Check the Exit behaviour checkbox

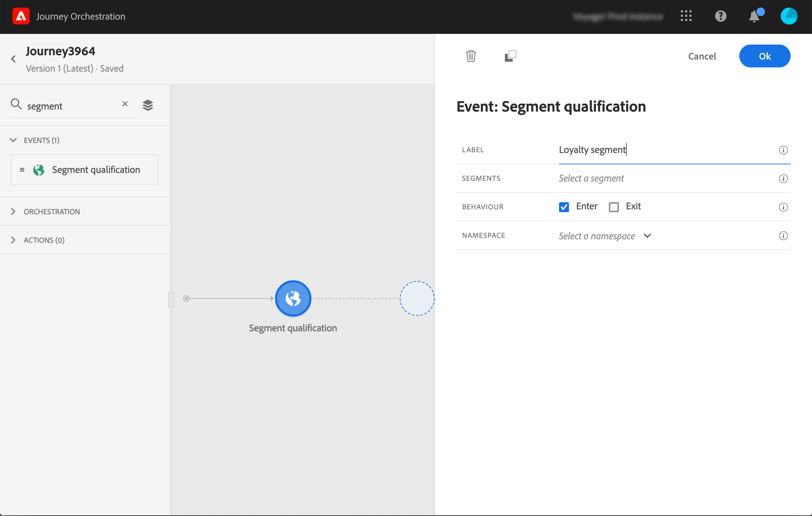tap(614, 207)
